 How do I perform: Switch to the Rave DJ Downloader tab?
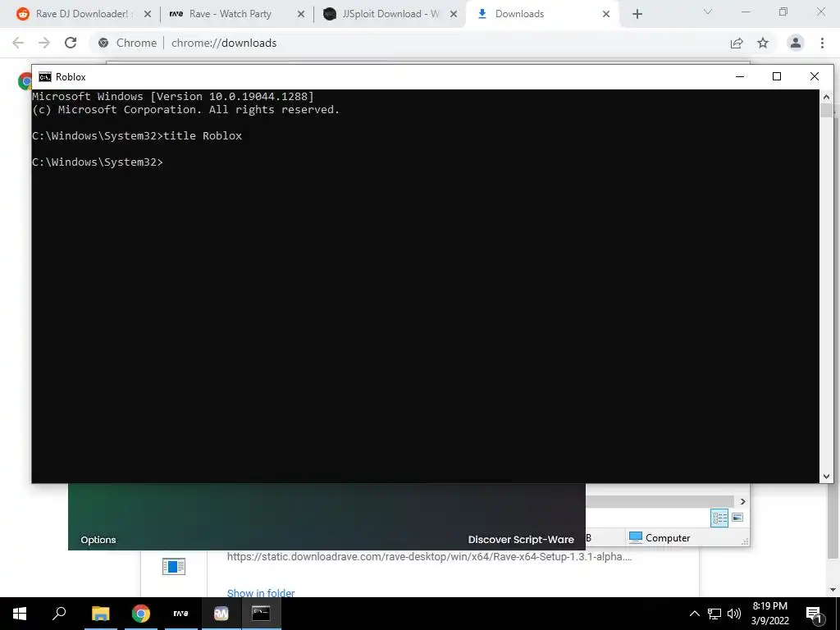80,14
